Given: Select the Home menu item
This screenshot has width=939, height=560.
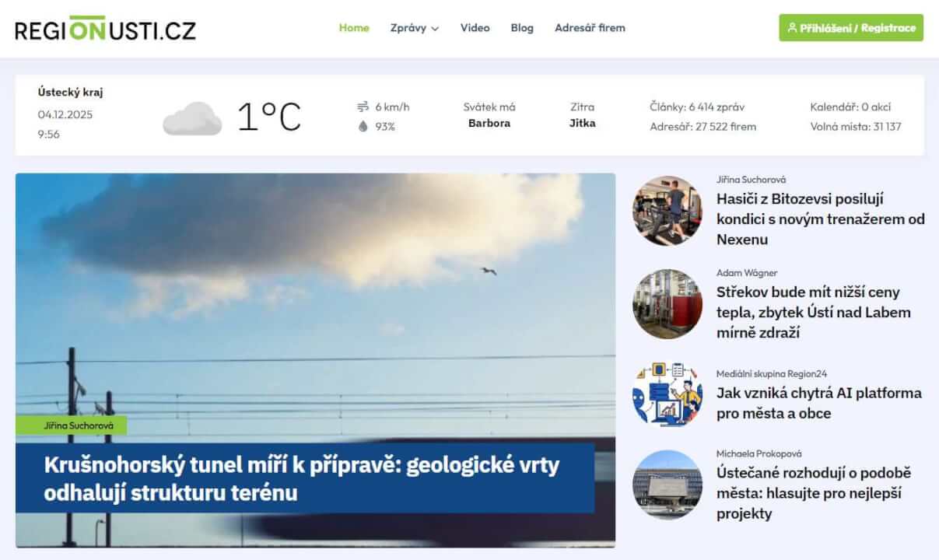Looking at the screenshot, I should click(x=354, y=28).
